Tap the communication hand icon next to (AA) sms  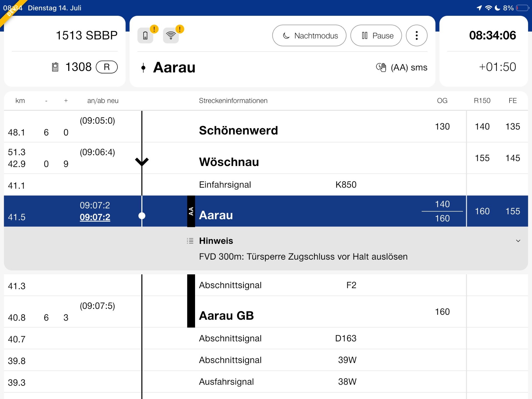click(x=381, y=67)
